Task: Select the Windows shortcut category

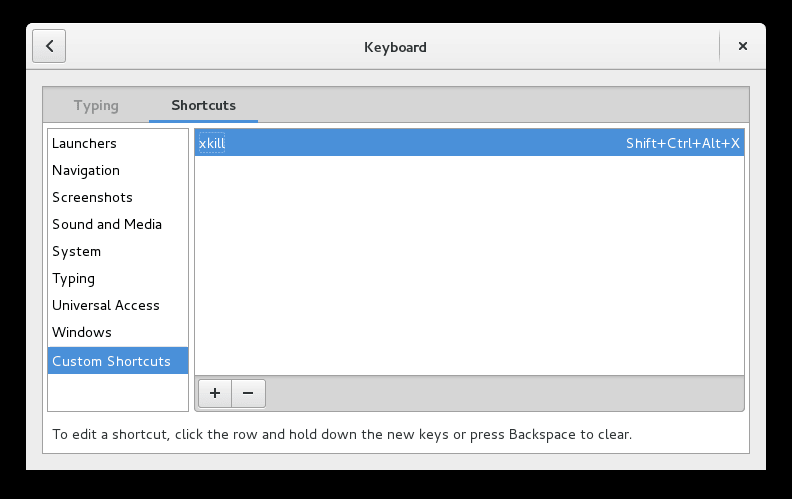Action: (82, 332)
